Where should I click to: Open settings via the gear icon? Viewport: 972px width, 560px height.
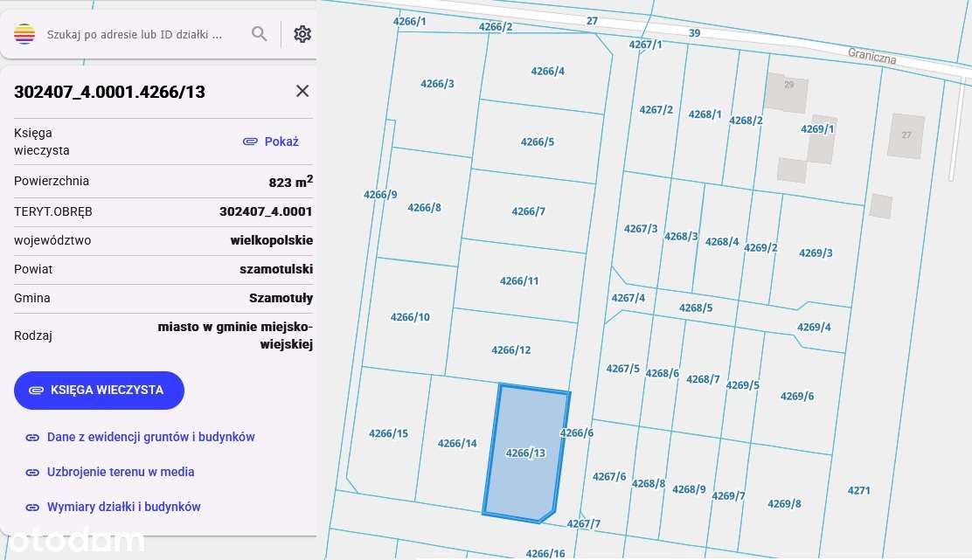(302, 34)
